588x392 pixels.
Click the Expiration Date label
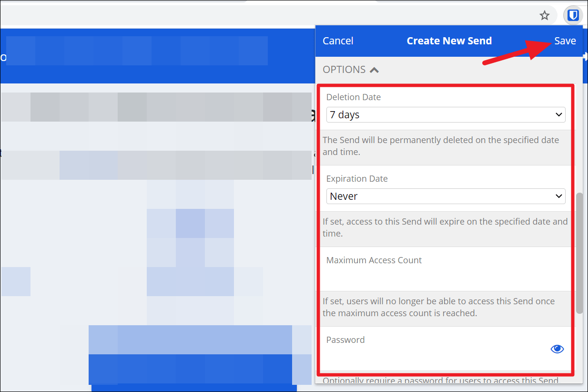(x=357, y=179)
